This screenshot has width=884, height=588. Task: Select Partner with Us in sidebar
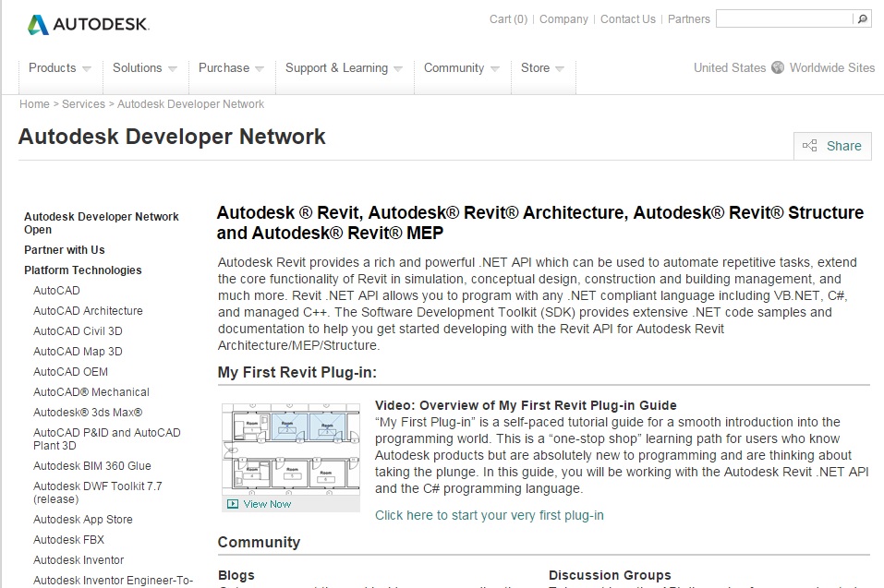coord(65,250)
